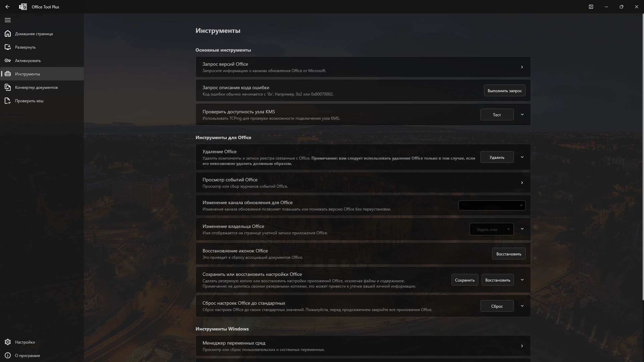Click the О программе info icon

[8, 355]
